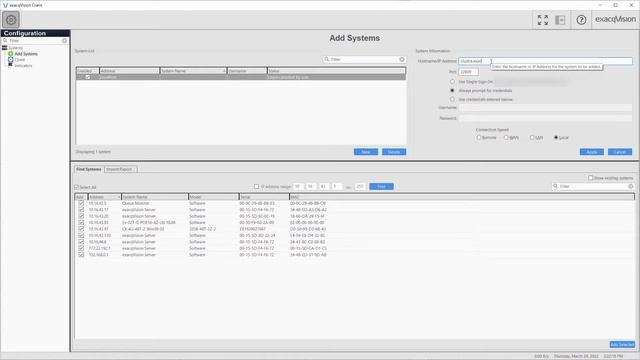Sort System List by Status column
640x360 pixels.
(336, 71)
